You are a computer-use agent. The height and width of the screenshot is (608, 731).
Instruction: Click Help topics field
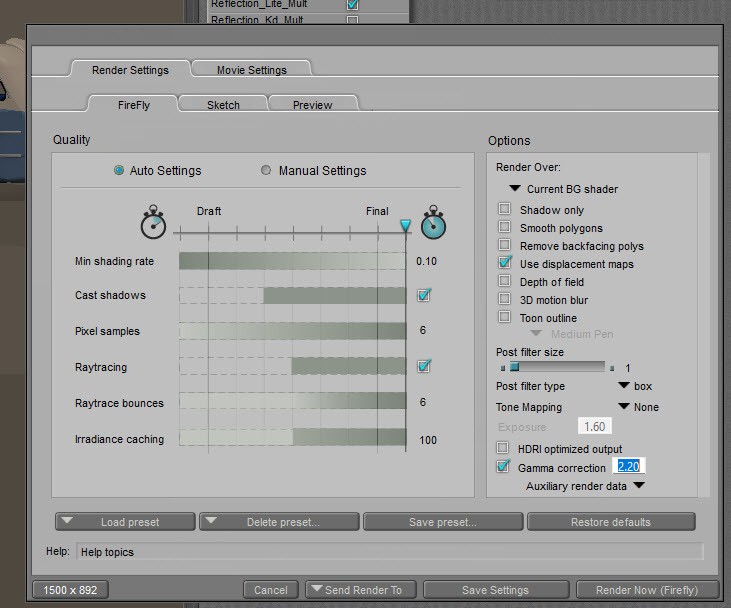[389, 552]
